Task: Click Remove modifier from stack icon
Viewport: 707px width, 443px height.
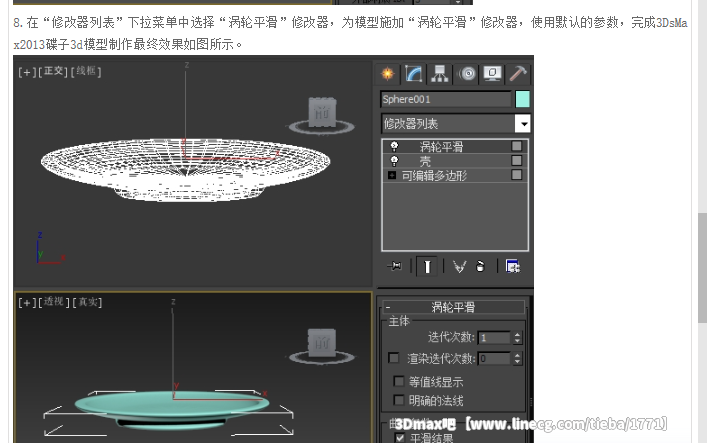Action: point(481,266)
